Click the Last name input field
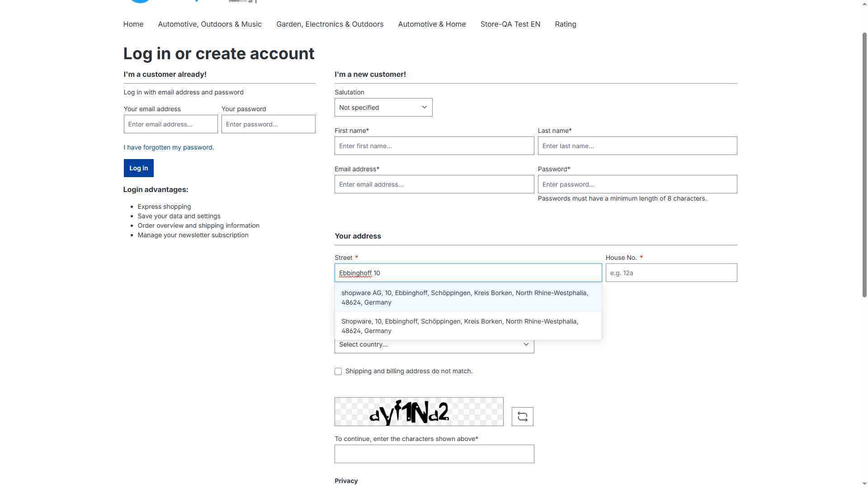 (x=637, y=146)
